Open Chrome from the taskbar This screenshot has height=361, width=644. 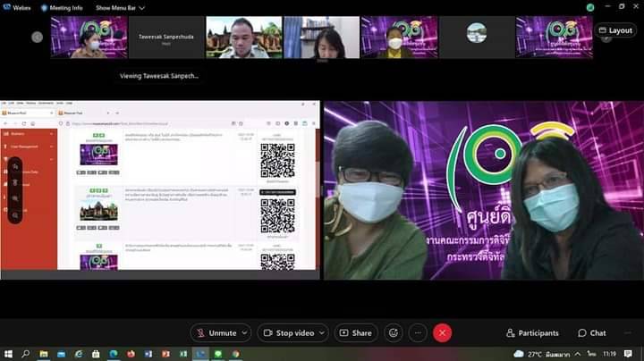pyautogui.click(x=236, y=354)
